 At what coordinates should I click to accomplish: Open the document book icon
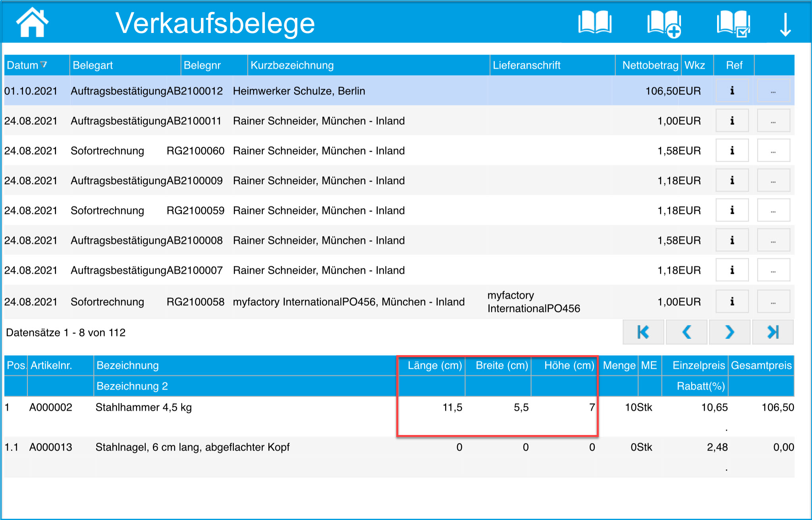pyautogui.click(x=594, y=23)
